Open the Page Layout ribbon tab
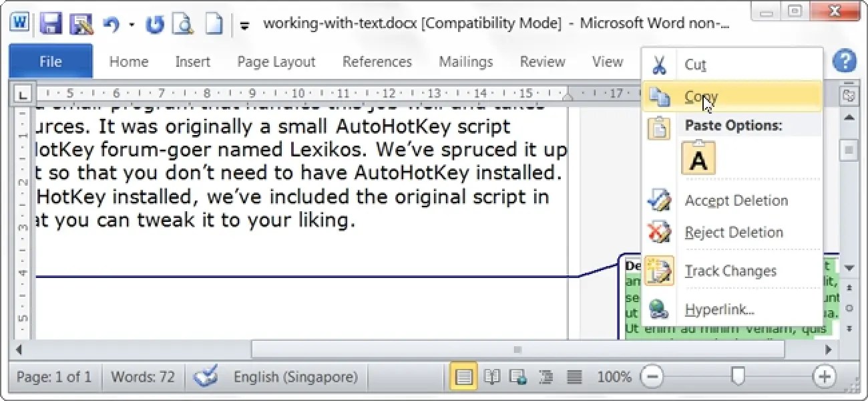This screenshot has height=401, width=868. tap(276, 61)
